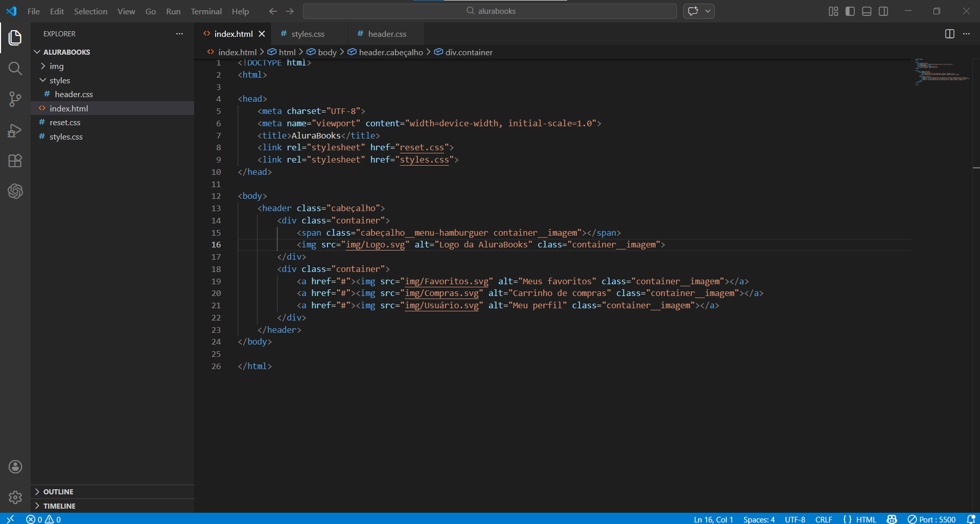Click the Spaces: 4 indentation setting
The image size is (980, 524).
[759, 519]
